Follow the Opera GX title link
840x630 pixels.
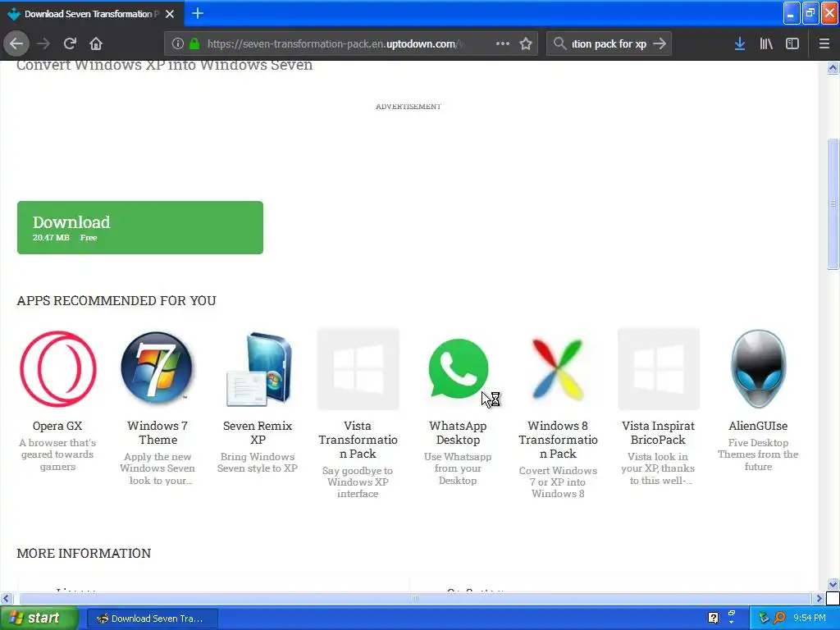(57, 426)
